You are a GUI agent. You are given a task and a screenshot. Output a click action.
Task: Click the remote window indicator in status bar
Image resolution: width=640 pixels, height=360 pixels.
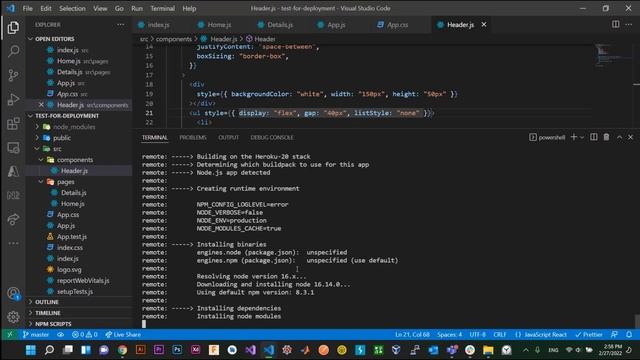(10, 335)
